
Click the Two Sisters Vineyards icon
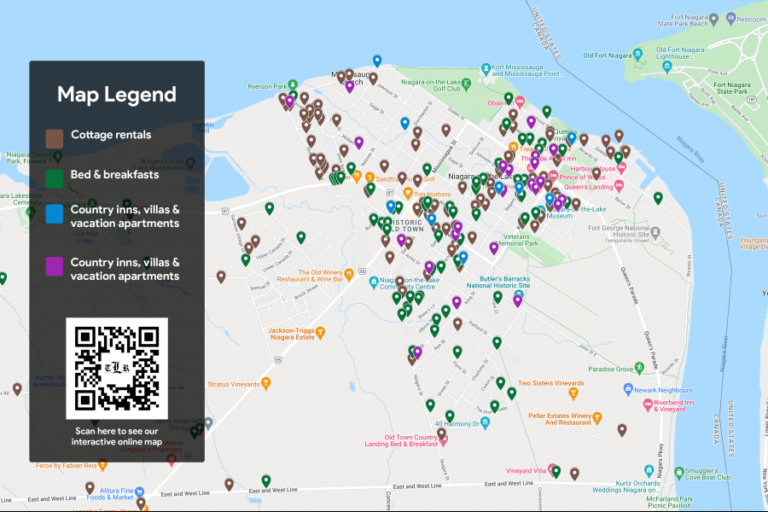(x=573, y=393)
